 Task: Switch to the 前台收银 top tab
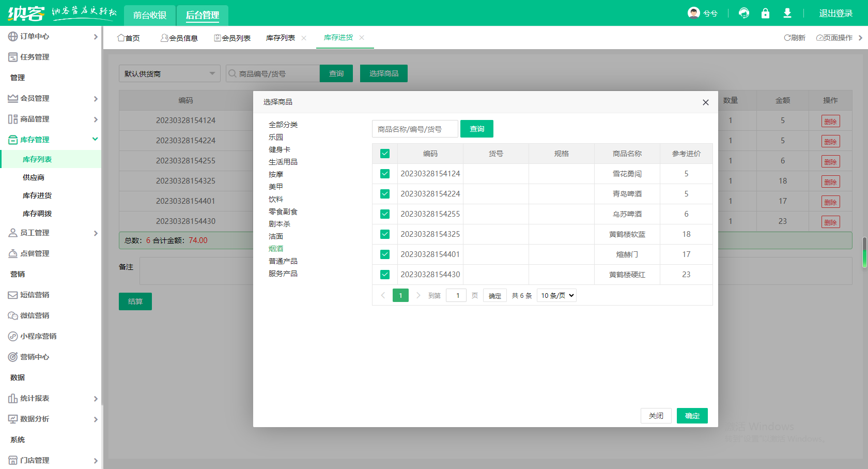pos(150,15)
